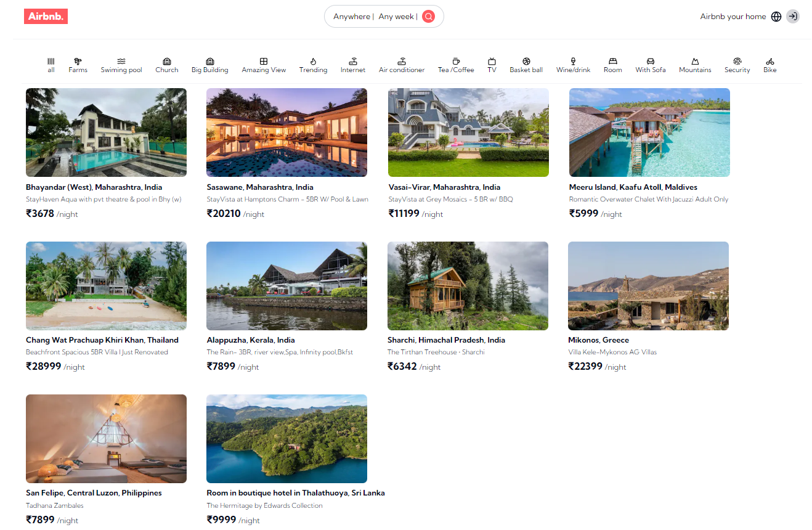
Task: Click 'The Tirthan Treehouse · Sharchi' description
Action: [436, 353]
